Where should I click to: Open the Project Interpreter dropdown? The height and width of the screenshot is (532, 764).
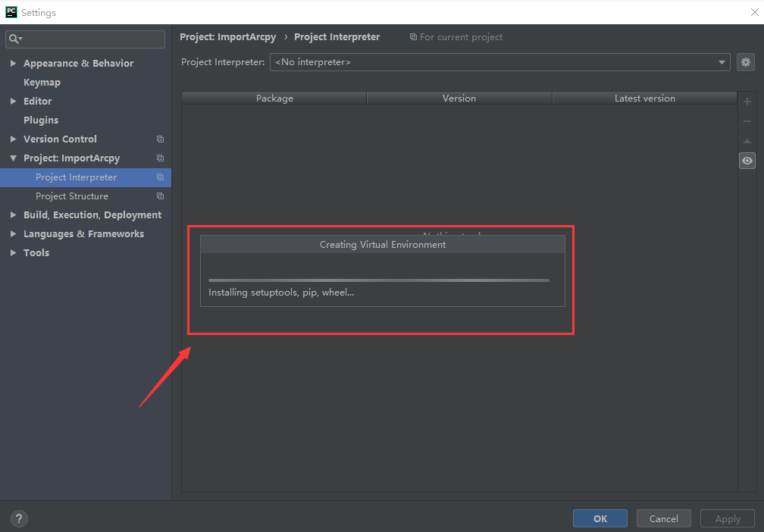point(500,62)
